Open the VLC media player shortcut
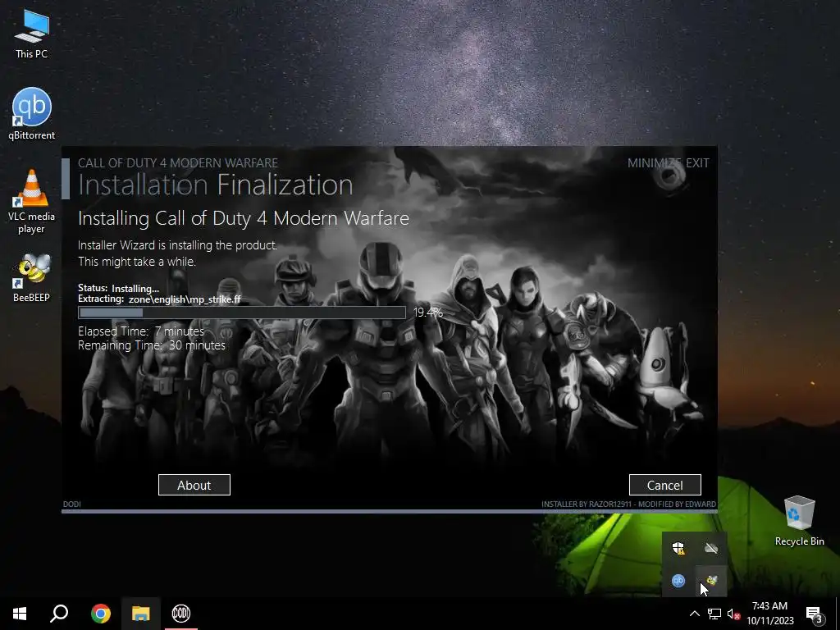Viewport: 840px width, 630px height. click(32, 201)
